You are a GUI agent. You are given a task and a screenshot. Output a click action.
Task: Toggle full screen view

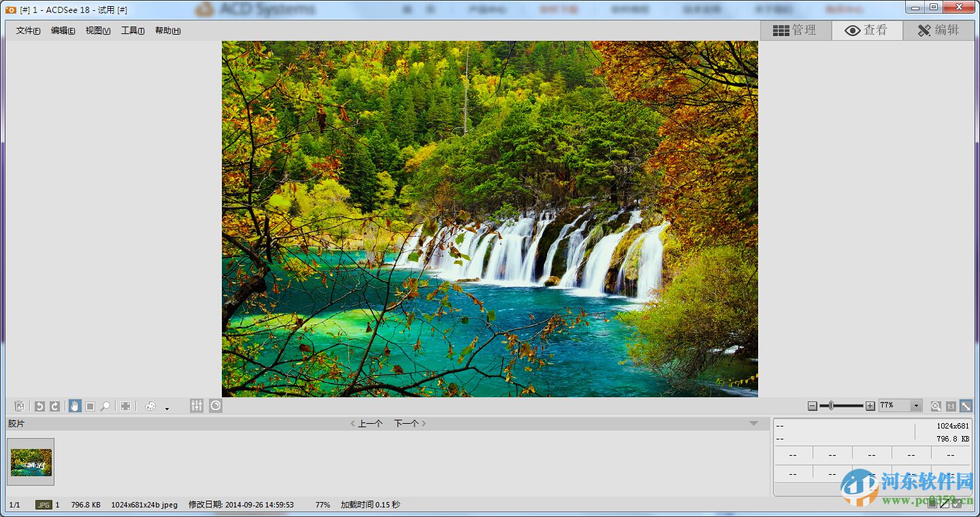[125, 406]
